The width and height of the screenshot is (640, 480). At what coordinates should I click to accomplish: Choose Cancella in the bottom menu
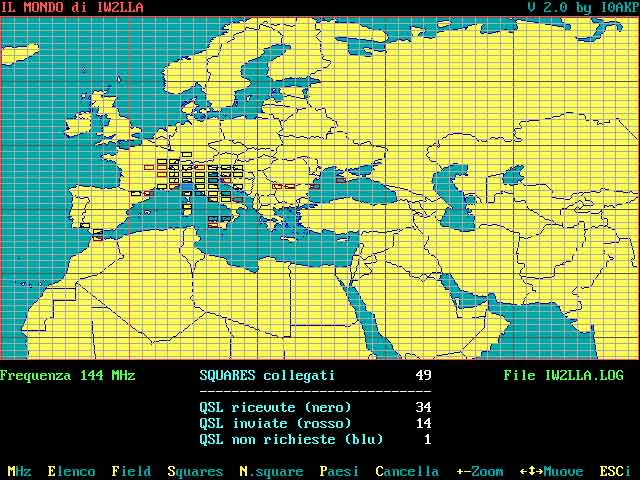[x=407, y=471]
